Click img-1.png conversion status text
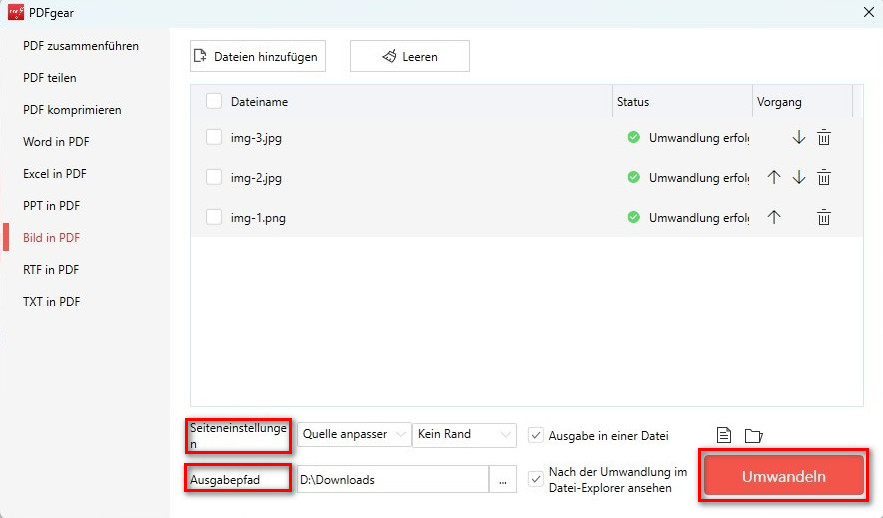Viewport: 883px width, 518px height. pyautogui.click(x=699, y=218)
